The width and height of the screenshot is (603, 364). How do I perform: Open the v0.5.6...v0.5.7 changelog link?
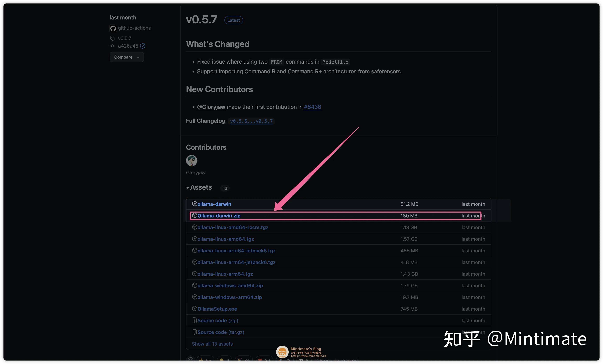pos(251,121)
